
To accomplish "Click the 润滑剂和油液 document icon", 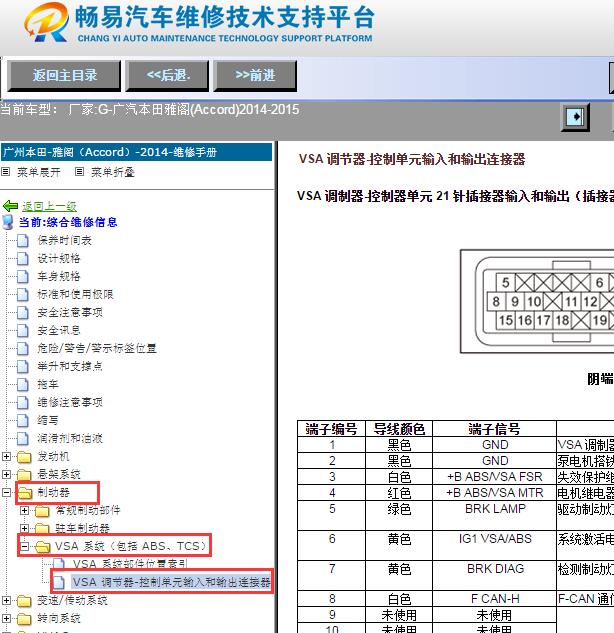I will (x=23, y=438).
